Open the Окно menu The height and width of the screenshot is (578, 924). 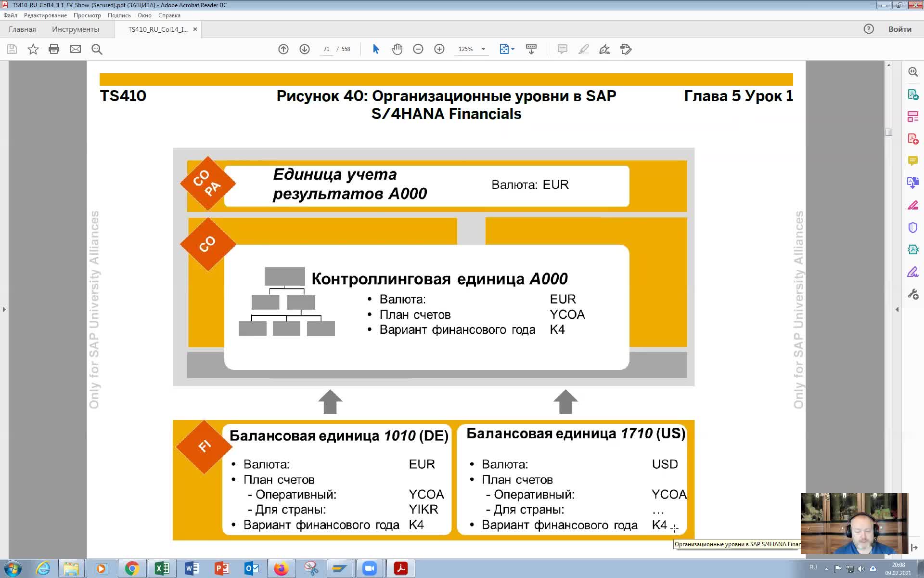point(144,15)
